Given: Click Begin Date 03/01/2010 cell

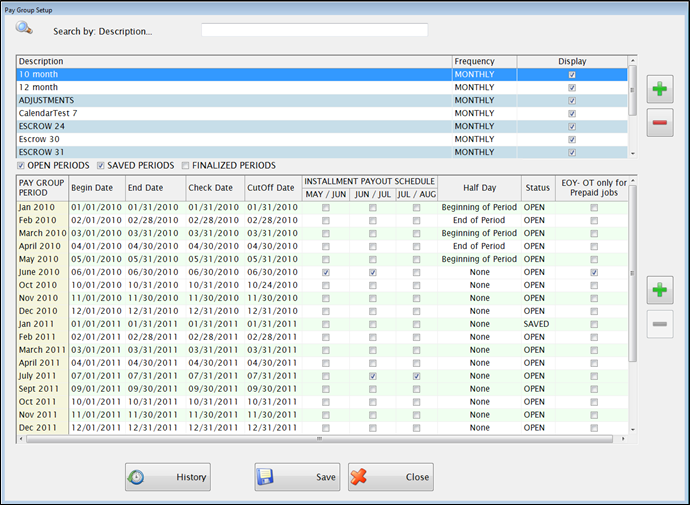Looking at the screenshot, I should coord(96,233).
